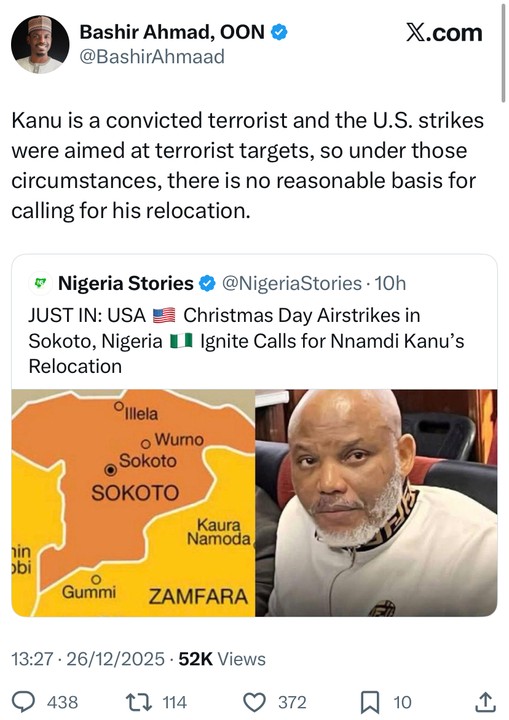Viewport: 509px width, 720px height.
Task: Click the X.com logo text
Action: click(x=444, y=33)
